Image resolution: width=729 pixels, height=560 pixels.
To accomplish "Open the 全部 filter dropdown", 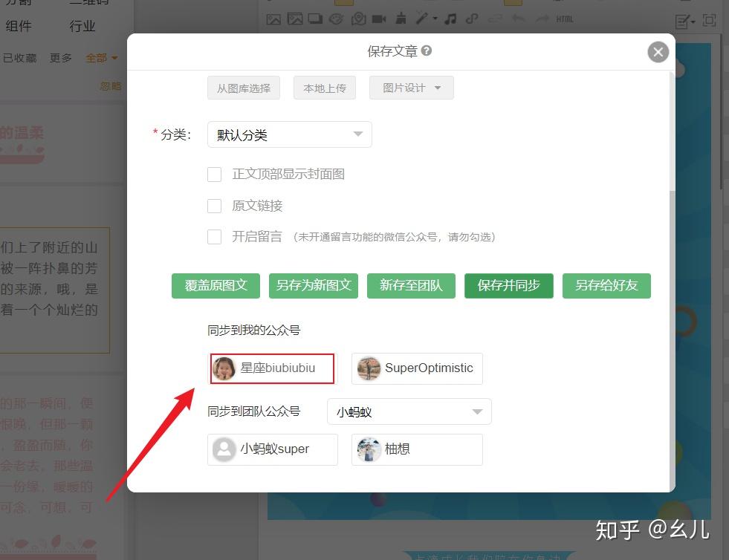I will [102, 58].
